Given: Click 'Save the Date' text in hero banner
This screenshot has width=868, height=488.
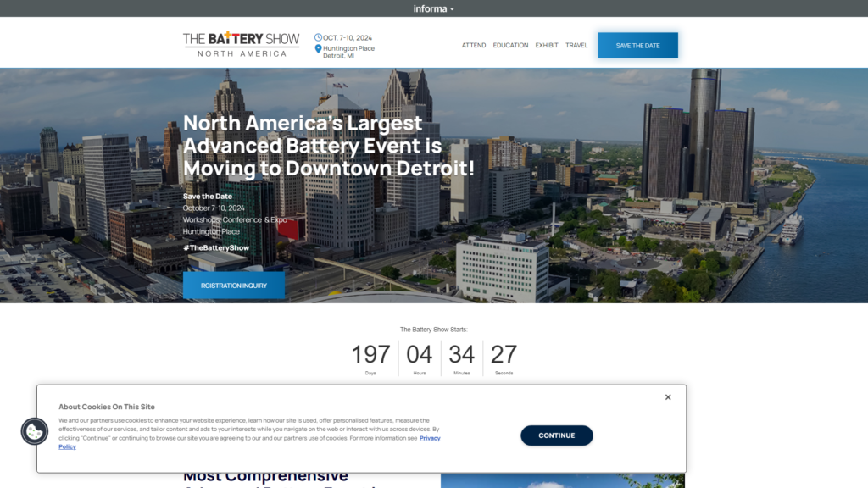Looking at the screenshot, I should [208, 197].
